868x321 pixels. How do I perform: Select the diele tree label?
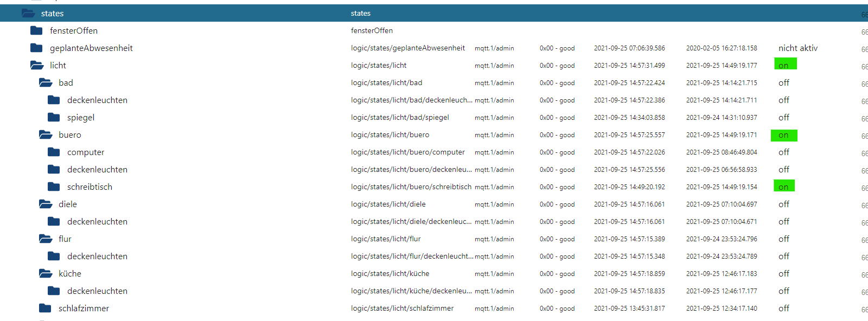[x=68, y=204]
